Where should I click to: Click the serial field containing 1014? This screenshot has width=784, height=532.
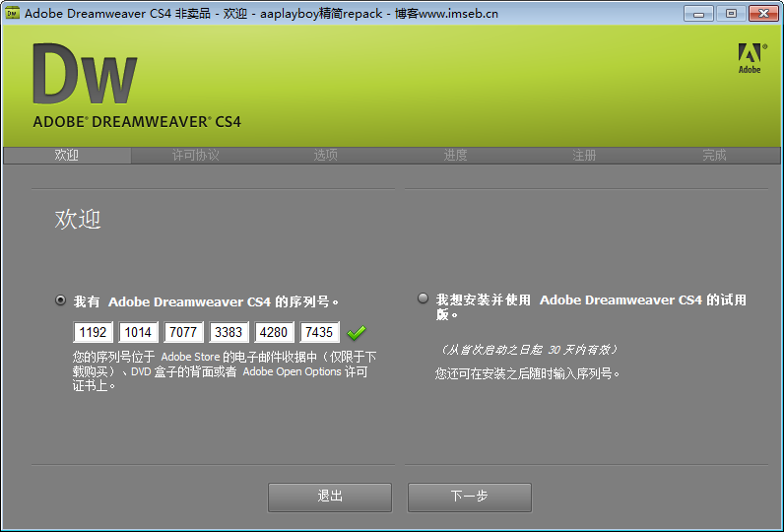[x=138, y=332]
